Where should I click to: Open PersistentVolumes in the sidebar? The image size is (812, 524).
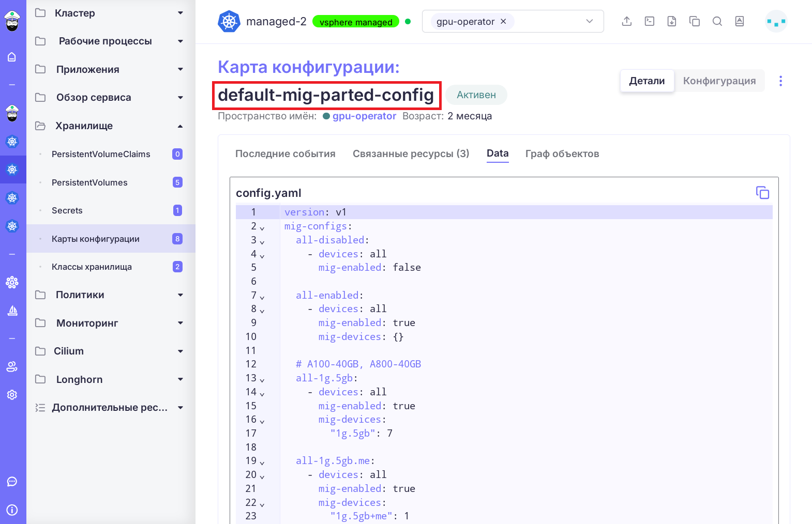111,182
